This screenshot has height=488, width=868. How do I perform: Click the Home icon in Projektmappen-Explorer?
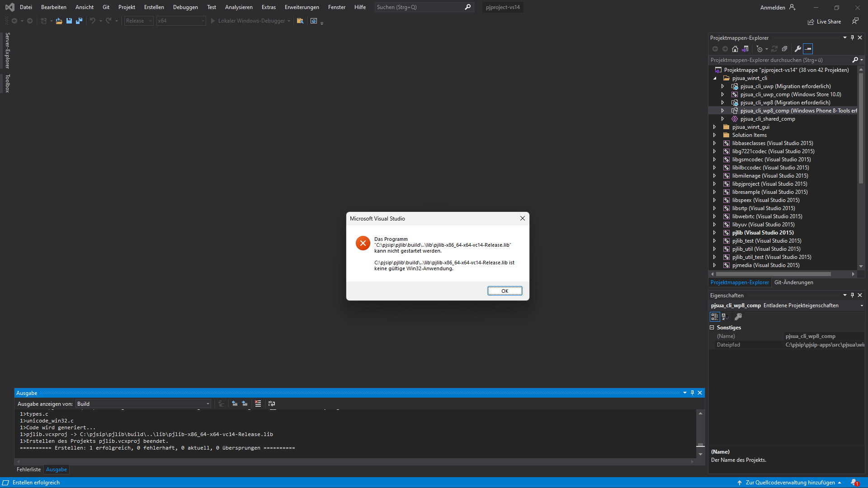[735, 49]
